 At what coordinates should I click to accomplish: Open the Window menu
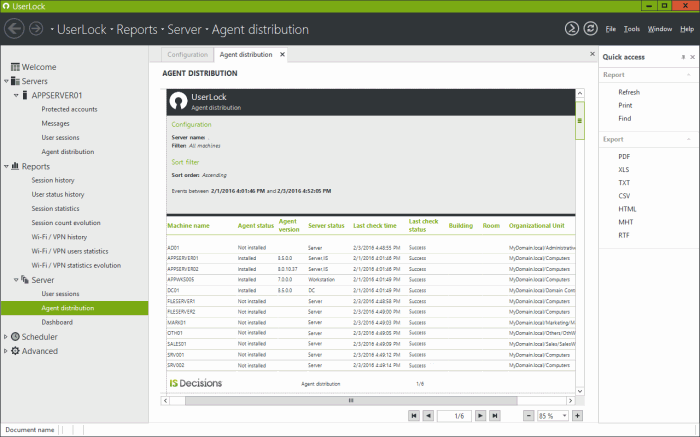(x=660, y=29)
